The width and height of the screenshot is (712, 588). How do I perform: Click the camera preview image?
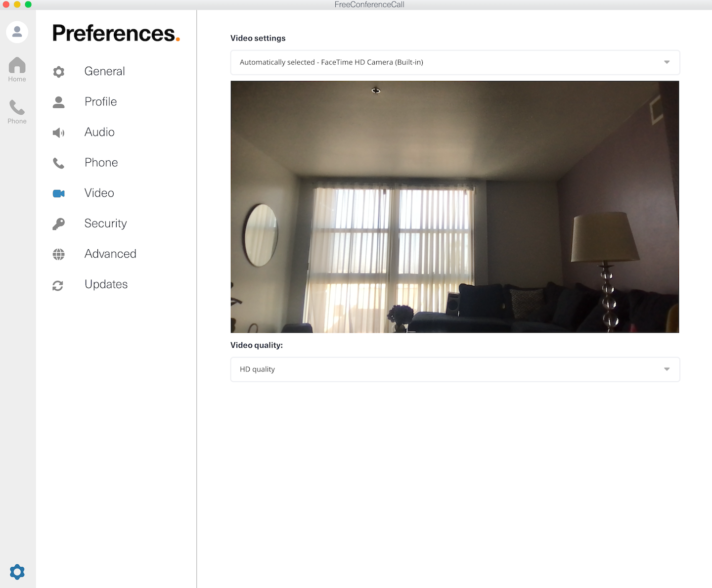coord(454,207)
